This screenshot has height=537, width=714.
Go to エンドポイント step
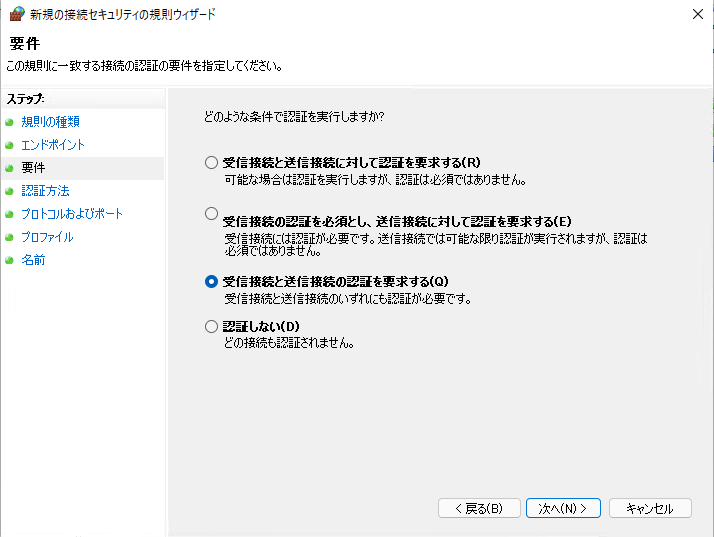pos(53,145)
